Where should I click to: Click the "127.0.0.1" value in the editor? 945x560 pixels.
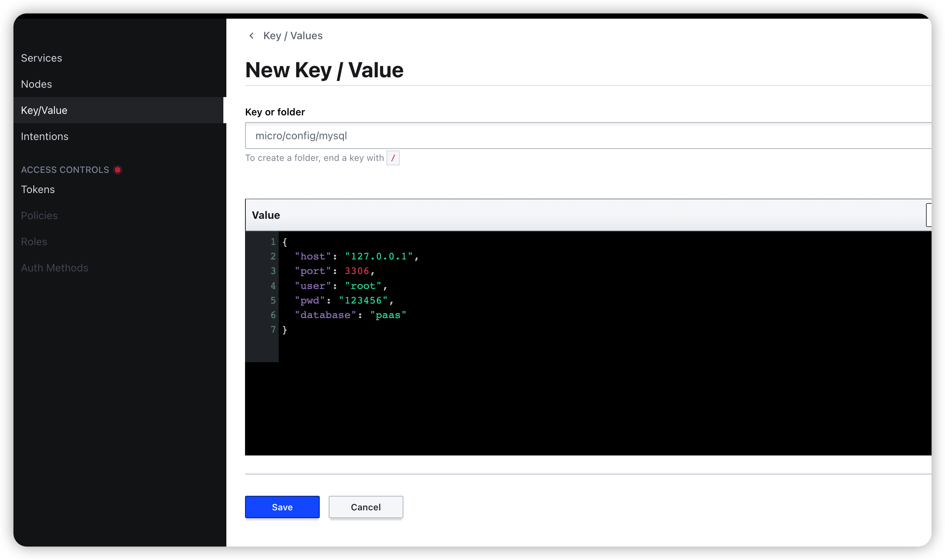[x=379, y=256]
